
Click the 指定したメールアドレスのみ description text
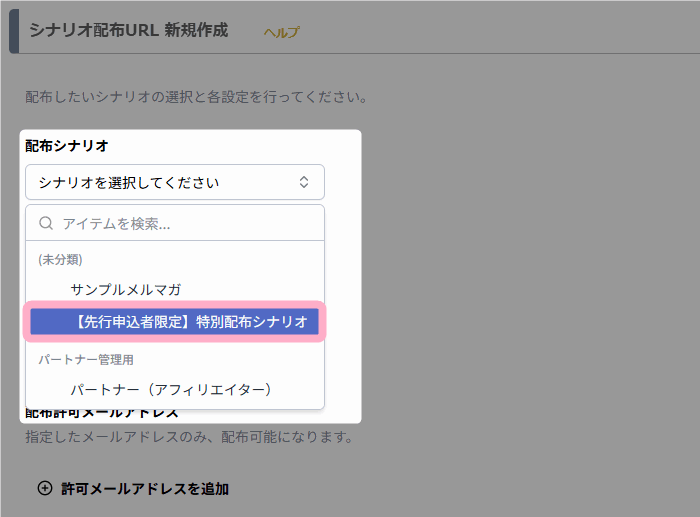coord(189,437)
